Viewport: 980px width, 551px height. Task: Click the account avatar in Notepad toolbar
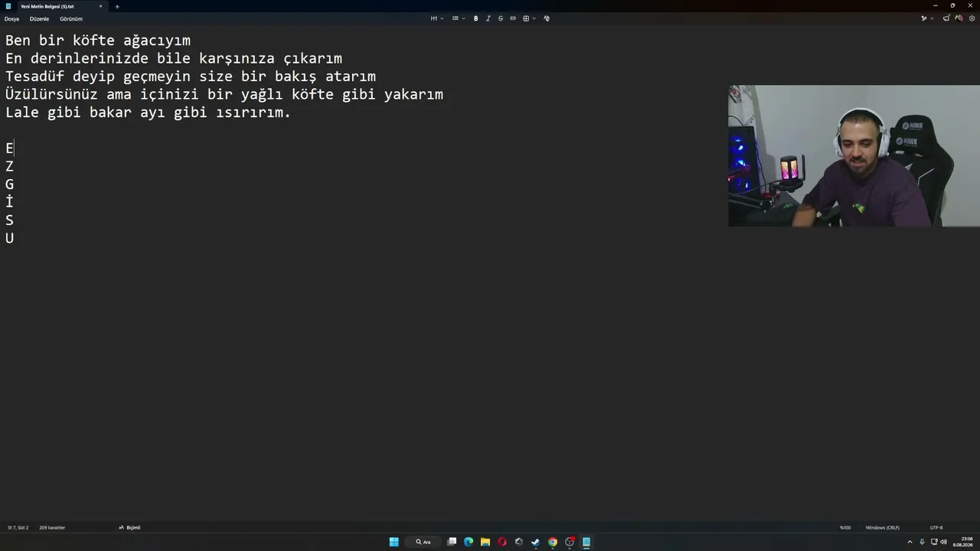point(959,18)
